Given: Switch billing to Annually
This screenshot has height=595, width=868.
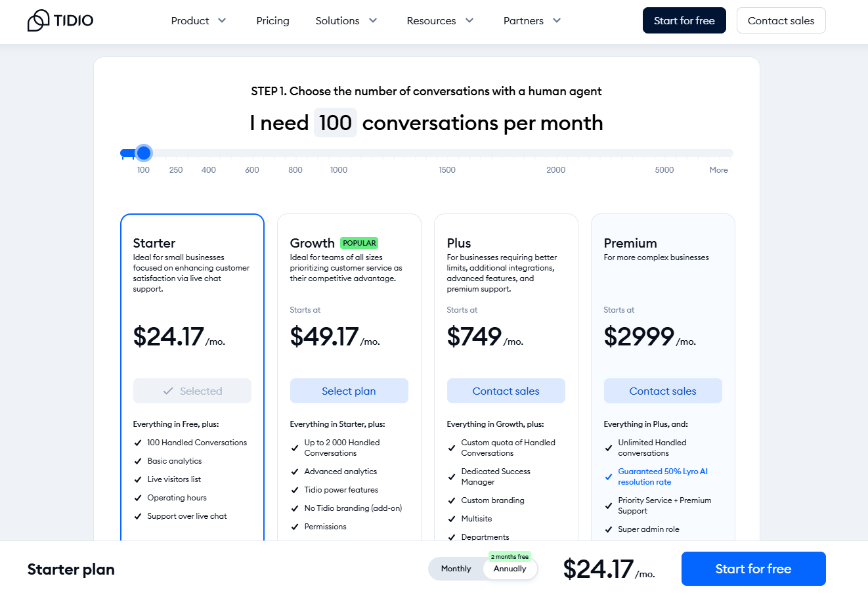Looking at the screenshot, I should [x=510, y=569].
